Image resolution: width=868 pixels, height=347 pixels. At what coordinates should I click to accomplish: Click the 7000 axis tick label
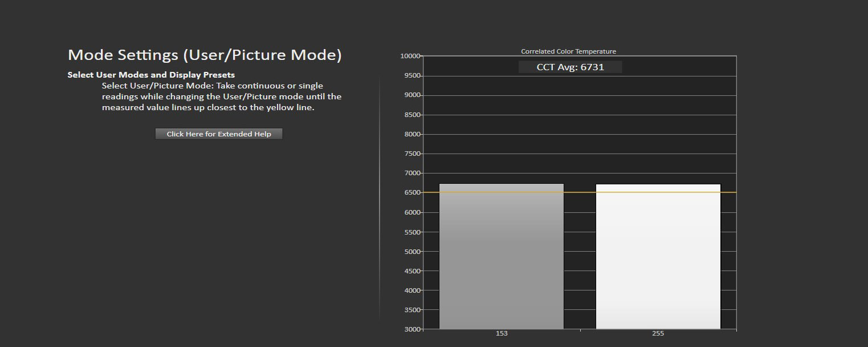click(411, 173)
